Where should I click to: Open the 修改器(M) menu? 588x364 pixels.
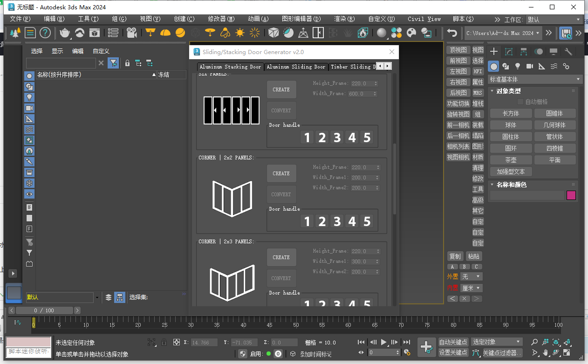tap(221, 19)
